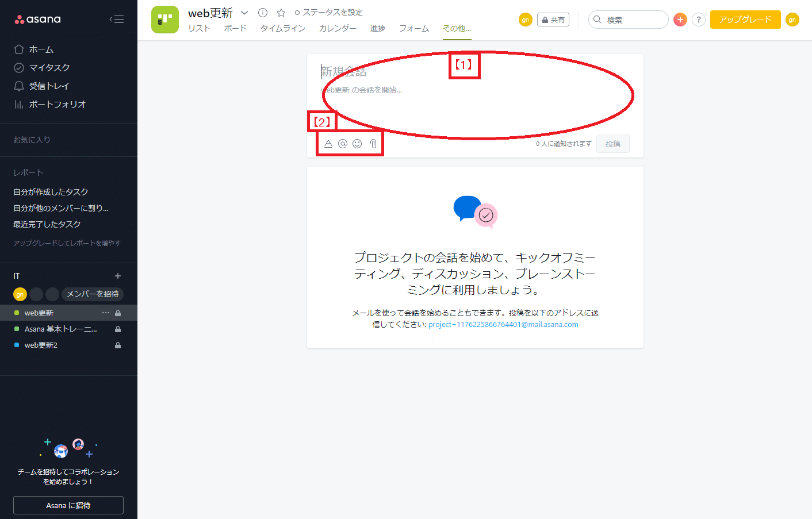Screen dimensions: 812x519
Task: Click the lock icon on the web更新2 row
Action: click(x=118, y=345)
